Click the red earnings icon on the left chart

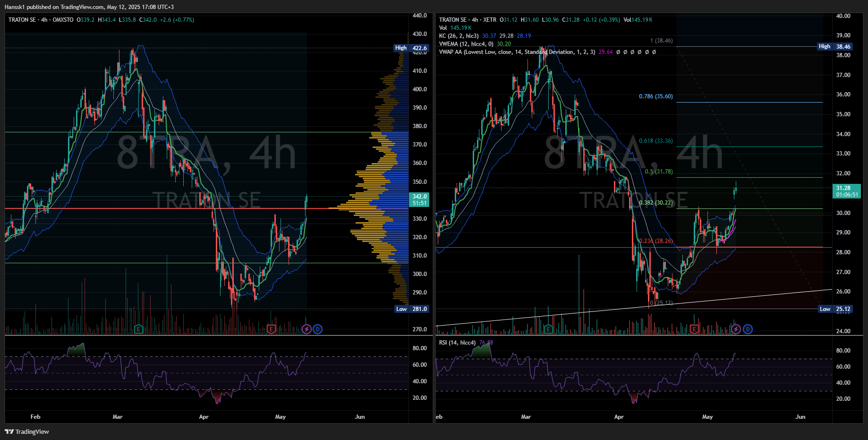pos(271,329)
